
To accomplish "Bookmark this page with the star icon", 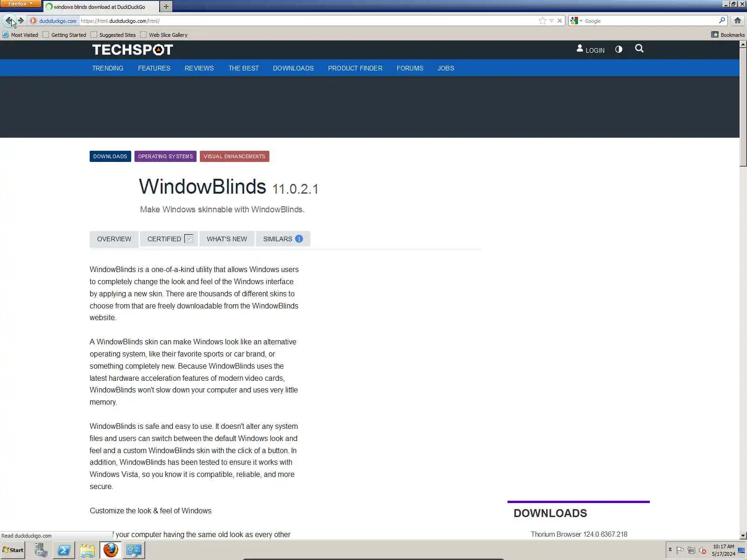I will (542, 21).
